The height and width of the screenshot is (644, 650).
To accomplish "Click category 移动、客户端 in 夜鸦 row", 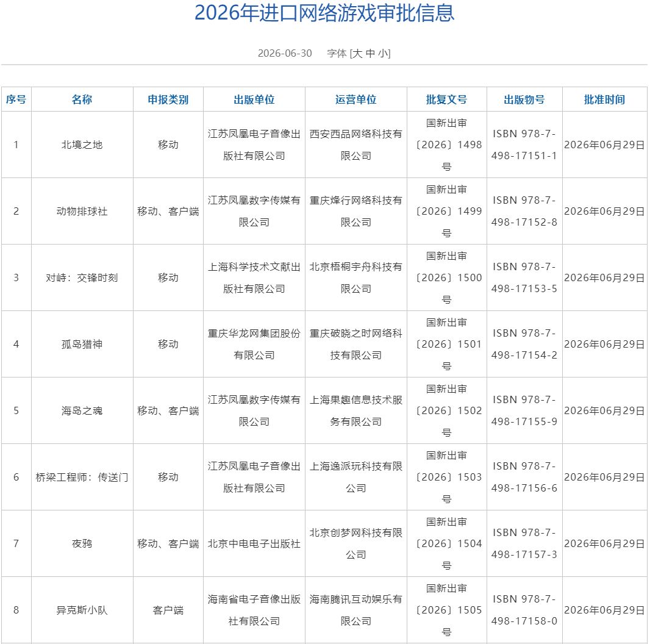I will tap(168, 543).
